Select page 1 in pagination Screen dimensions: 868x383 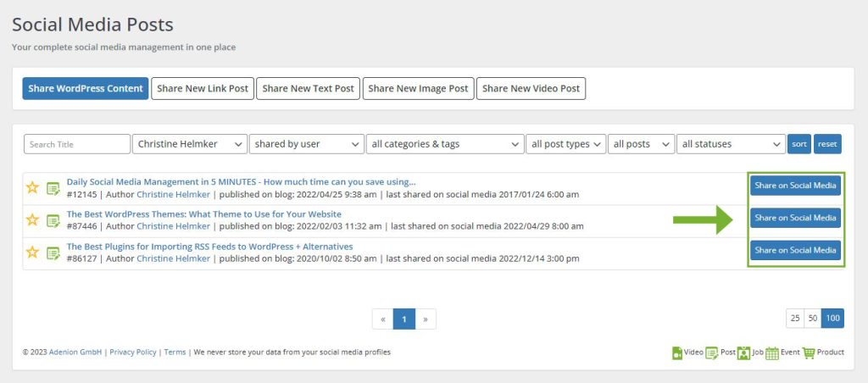tap(404, 319)
